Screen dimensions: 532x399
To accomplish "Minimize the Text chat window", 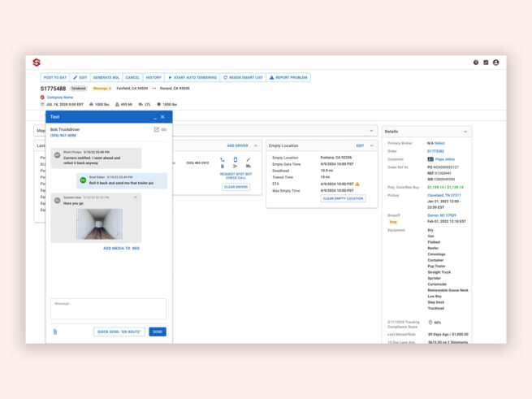I will [x=154, y=117].
